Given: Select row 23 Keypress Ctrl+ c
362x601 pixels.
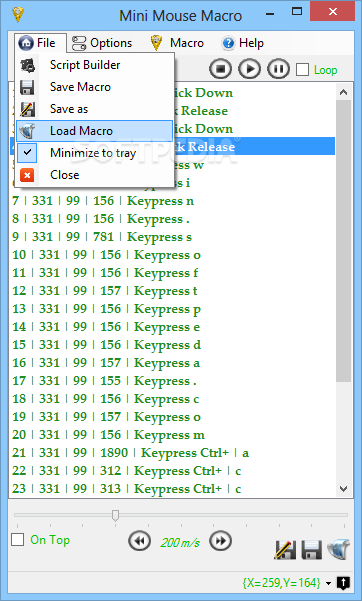Looking at the screenshot, I should [172, 489].
